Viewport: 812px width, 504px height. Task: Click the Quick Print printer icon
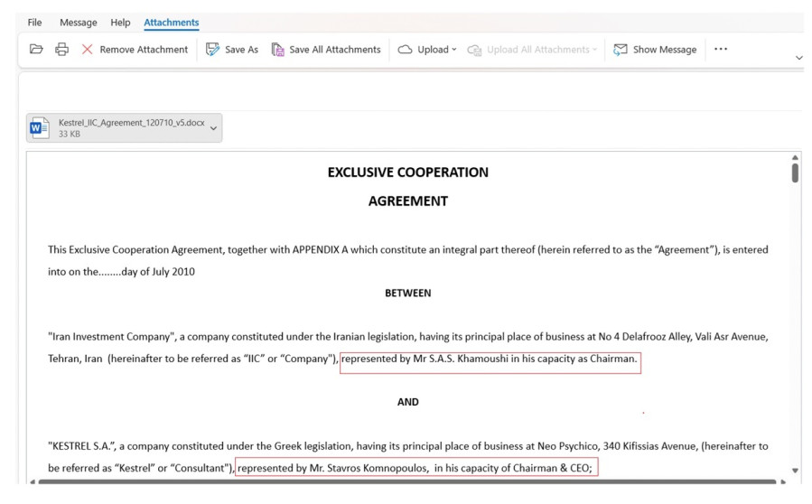pos(61,50)
